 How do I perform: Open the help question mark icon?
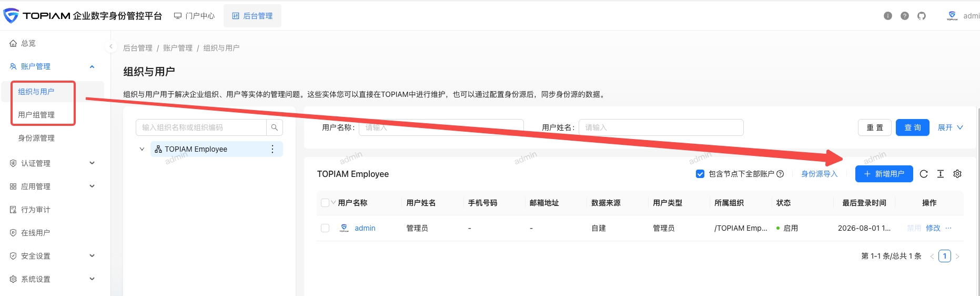click(905, 16)
